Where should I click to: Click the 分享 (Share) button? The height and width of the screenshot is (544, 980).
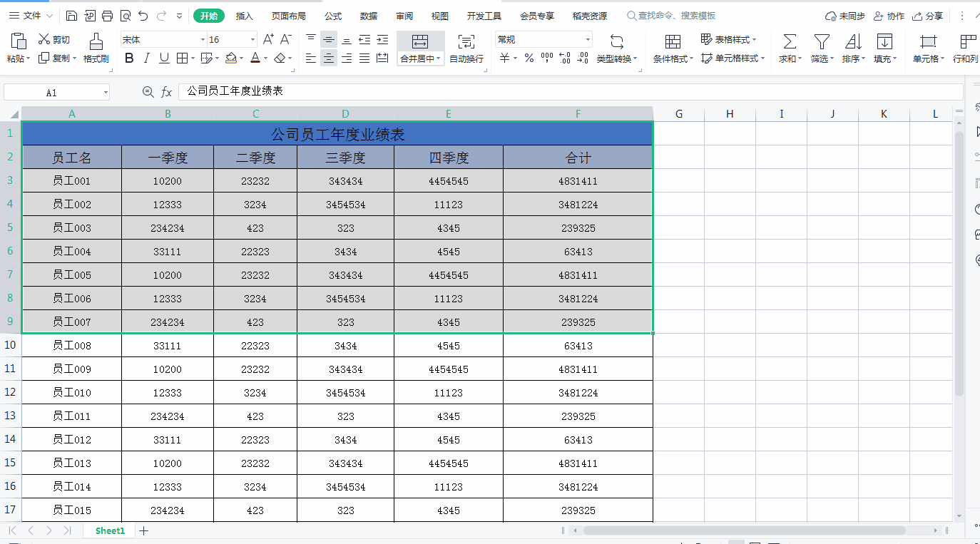pos(928,16)
